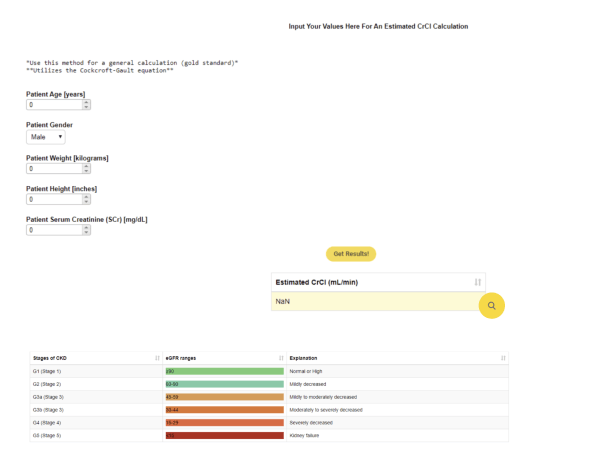Click the 'Normal or High' explanation

(x=306, y=371)
